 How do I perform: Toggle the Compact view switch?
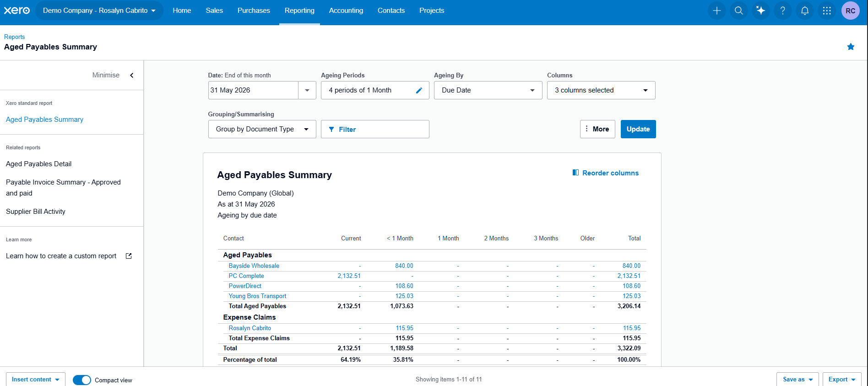[x=82, y=380]
